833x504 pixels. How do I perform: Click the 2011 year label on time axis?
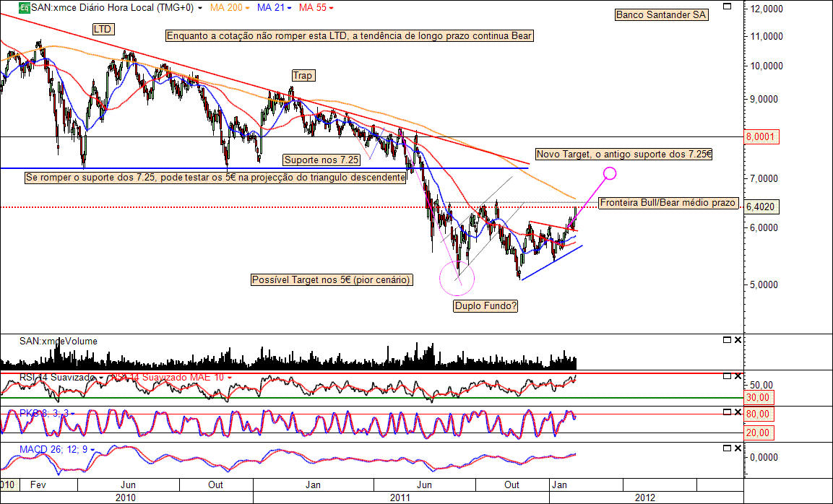coord(400,498)
